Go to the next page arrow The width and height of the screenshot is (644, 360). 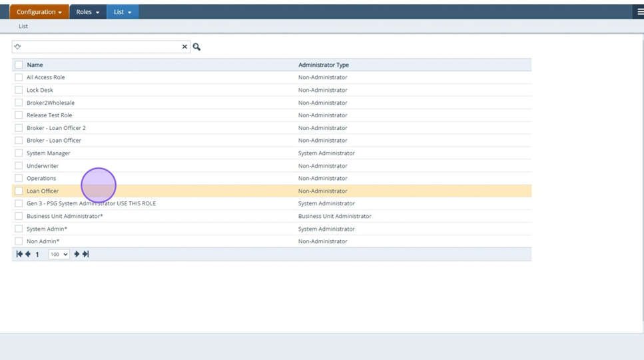77,254
